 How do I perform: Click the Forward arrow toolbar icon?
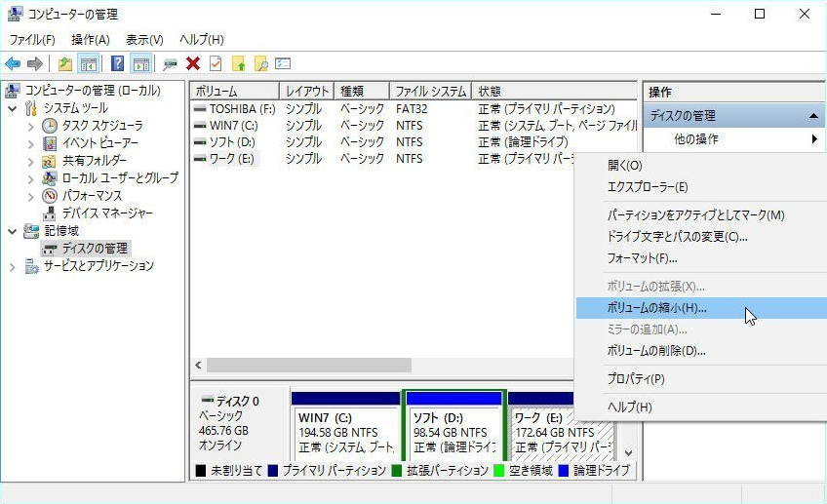[x=35, y=64]
